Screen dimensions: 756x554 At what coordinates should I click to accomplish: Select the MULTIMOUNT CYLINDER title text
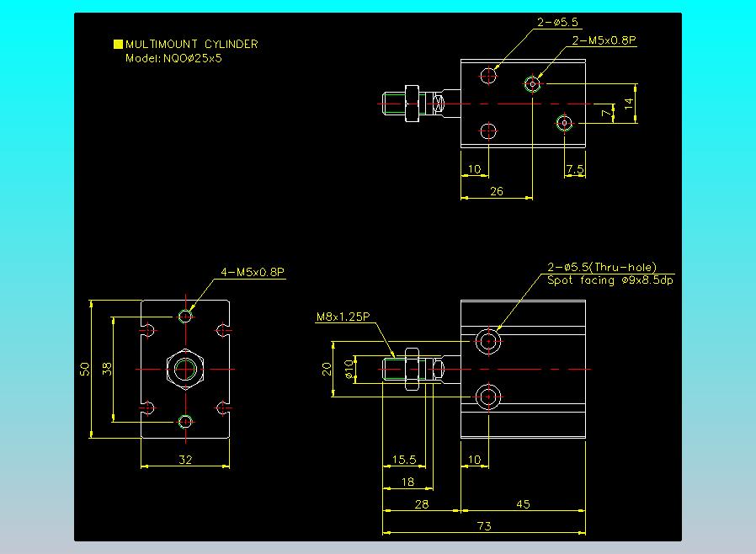point(191,45)
